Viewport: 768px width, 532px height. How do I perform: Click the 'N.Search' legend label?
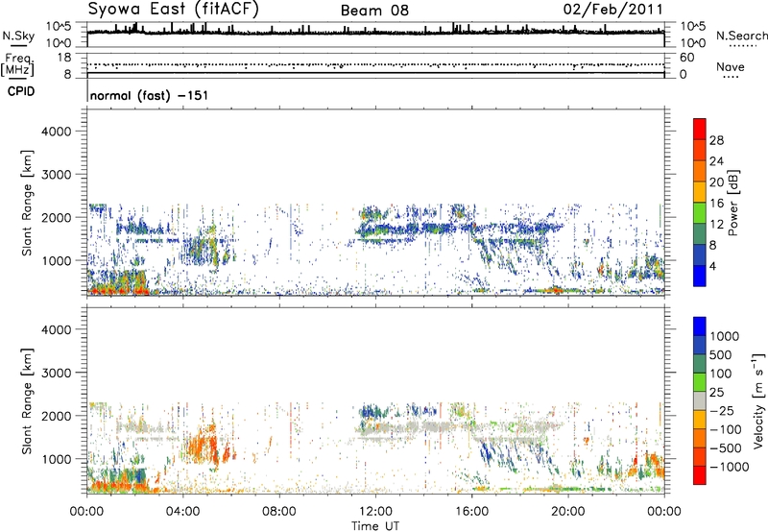point(741,36)
